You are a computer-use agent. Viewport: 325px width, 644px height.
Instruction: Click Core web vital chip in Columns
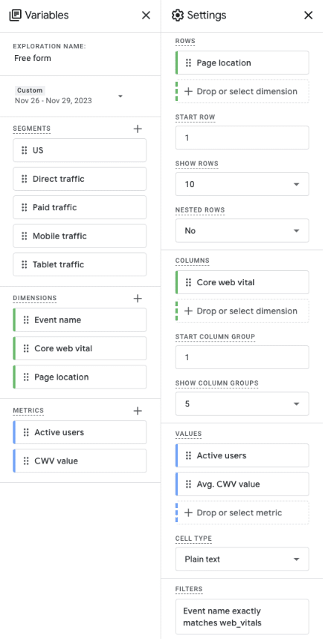[242, 282]
